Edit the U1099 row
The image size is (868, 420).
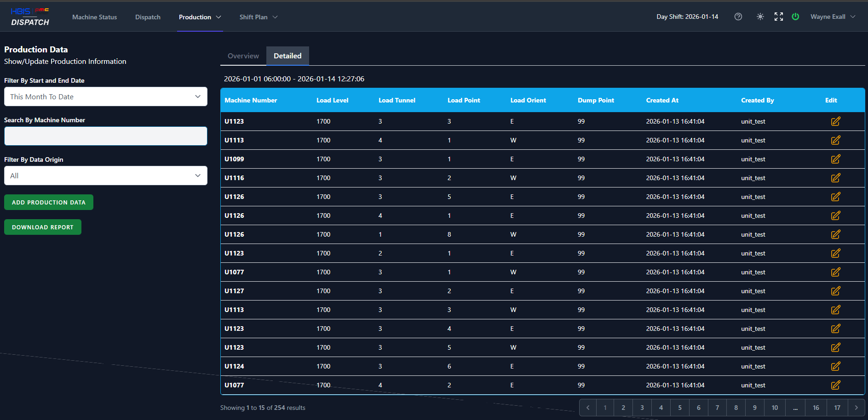[836, 159]
